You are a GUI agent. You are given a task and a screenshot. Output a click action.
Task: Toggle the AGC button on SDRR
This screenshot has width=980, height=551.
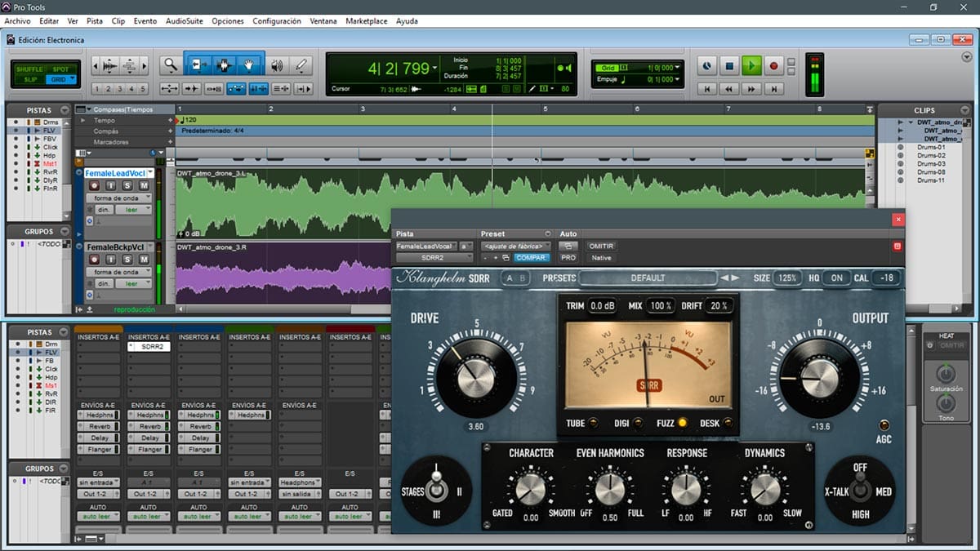pyautogui.click(x=884, y=425)
